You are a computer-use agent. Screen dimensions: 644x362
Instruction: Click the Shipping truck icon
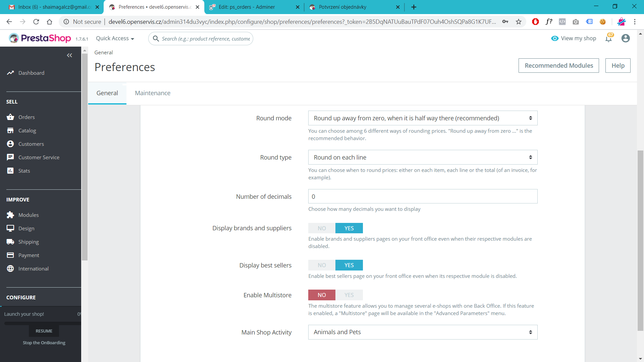[10, 242]
